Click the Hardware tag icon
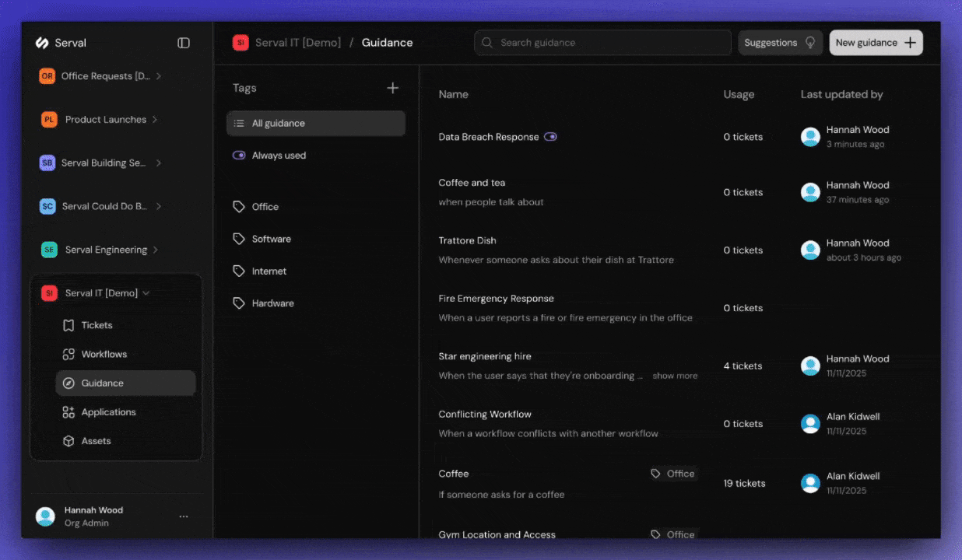Screen dimensions: 962x560 239,303
